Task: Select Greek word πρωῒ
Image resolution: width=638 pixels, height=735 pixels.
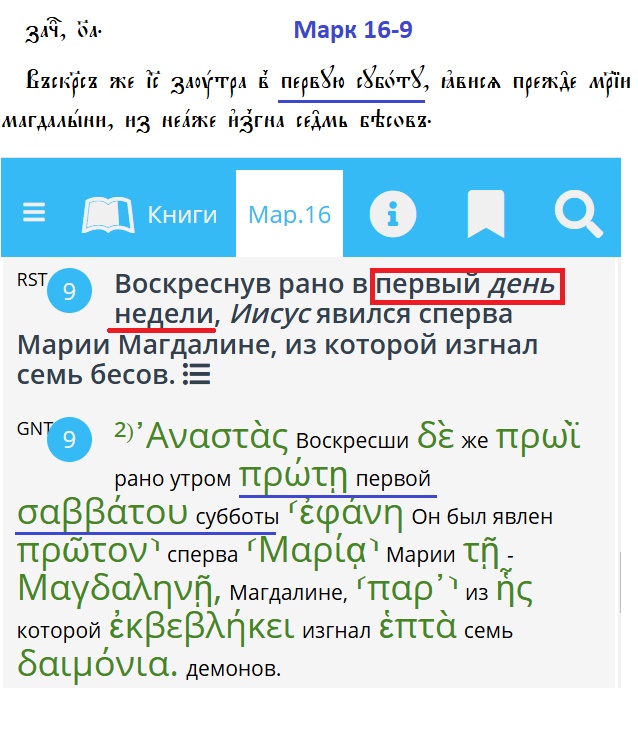Action: click(x=538, y=436)
